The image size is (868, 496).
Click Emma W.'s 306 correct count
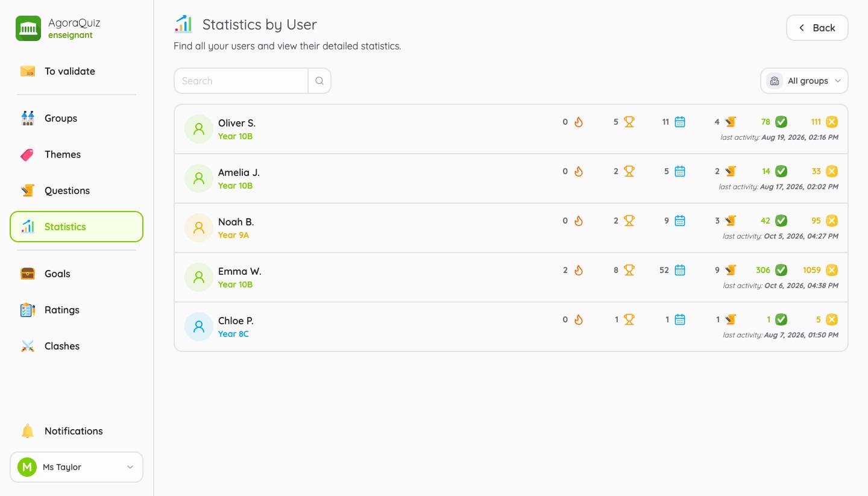tap(763, 270)
